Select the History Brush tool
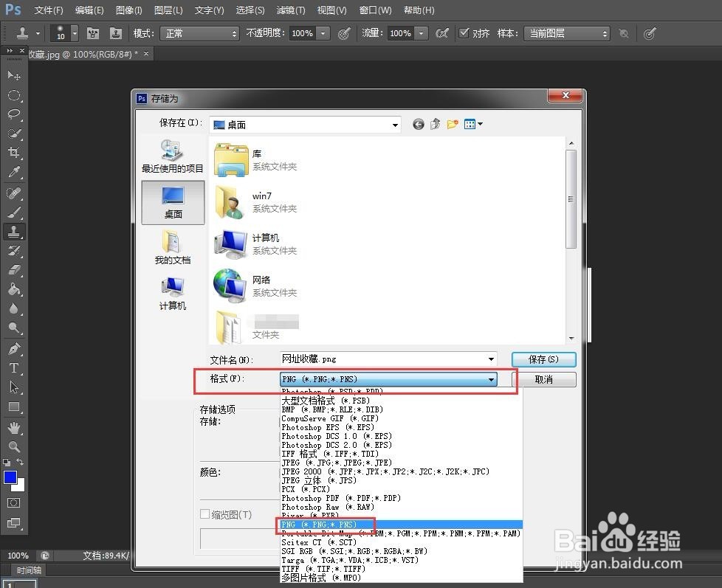The height and width of the screenshot is (588, 722). [14, 251]
